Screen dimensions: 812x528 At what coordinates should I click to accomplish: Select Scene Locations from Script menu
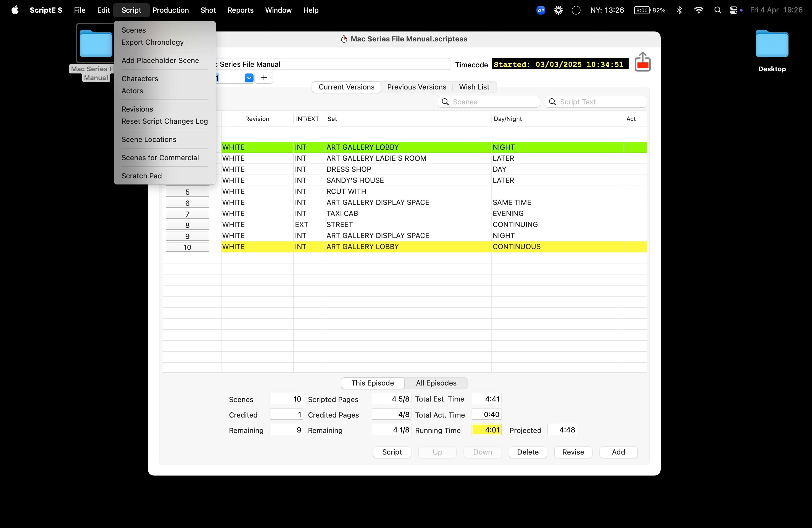tap(149, 139)
